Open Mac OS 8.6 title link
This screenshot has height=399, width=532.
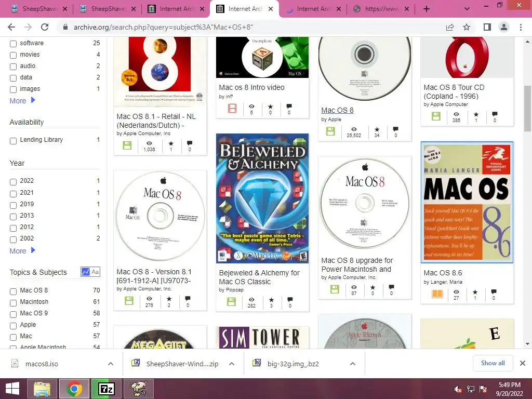click(443, 273)
